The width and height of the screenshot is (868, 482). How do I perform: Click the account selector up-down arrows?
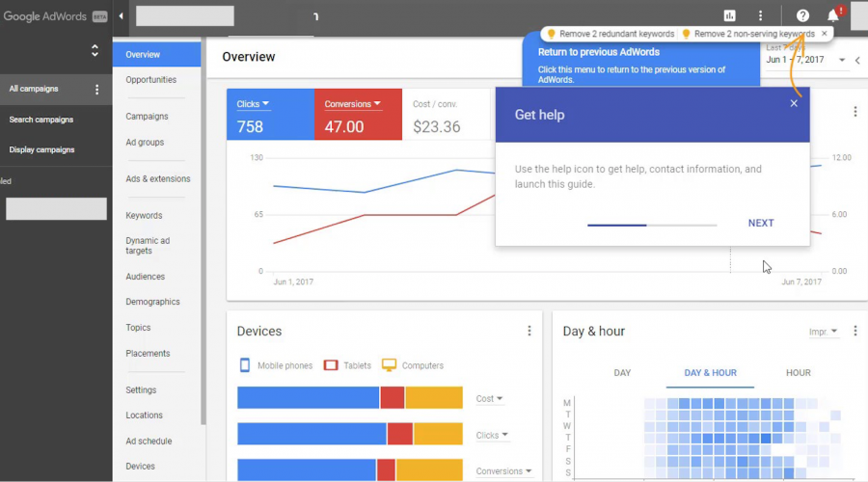[95, 51]
